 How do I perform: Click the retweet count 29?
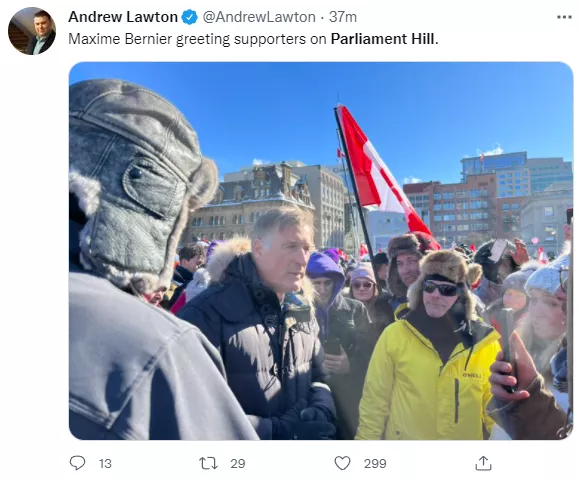point(237,464)
